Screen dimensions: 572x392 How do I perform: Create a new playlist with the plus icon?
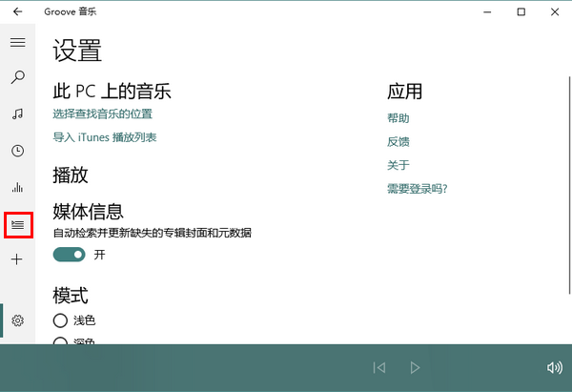pos(17,259)
